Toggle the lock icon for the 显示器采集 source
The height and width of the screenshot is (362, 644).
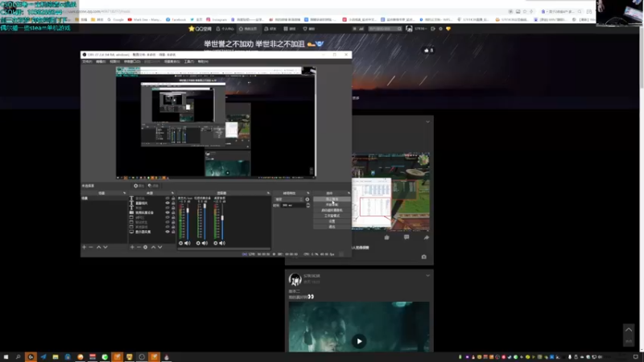(x=173, y=232)
